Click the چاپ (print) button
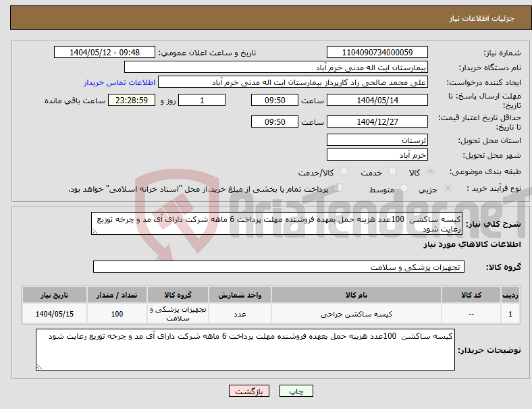Image resolution: width=532 pixels, height=409 pixels. tap(296, 391)
